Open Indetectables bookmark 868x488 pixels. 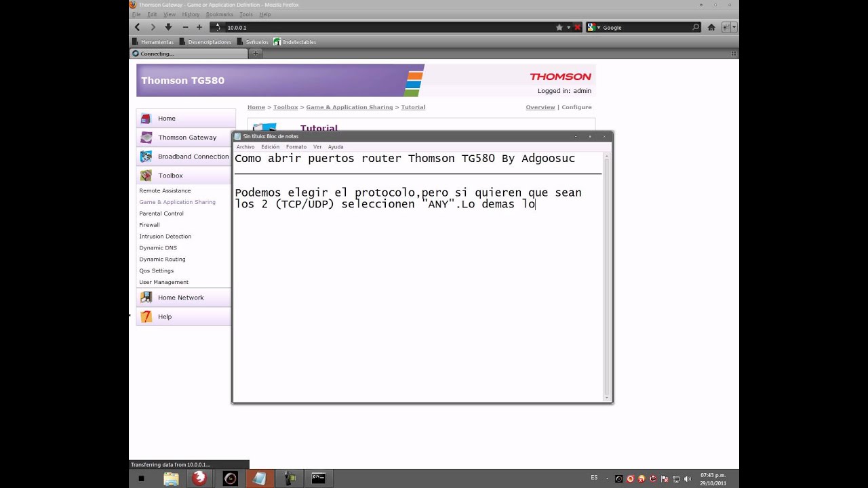coord(295,42)
